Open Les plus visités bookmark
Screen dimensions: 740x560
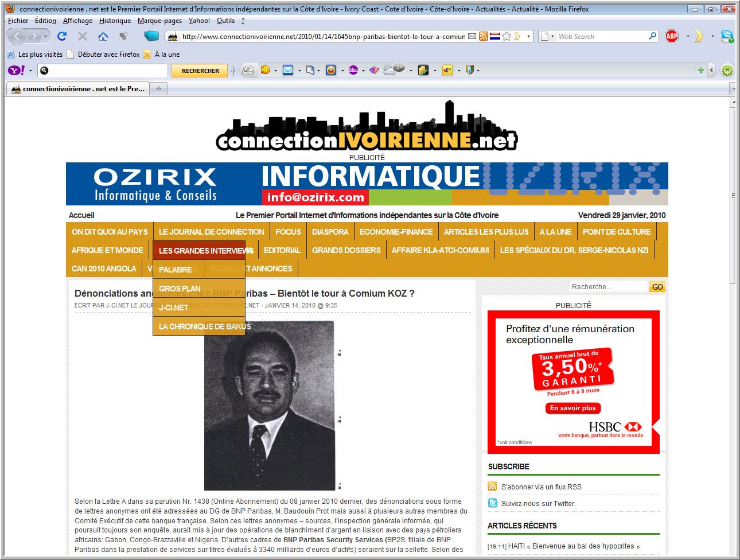click(34, 55)
